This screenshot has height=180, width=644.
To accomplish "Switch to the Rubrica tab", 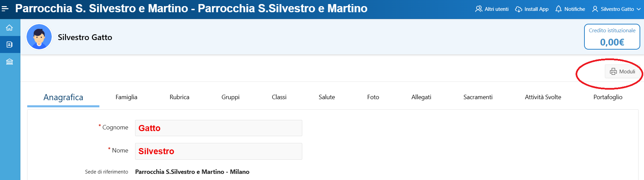I will coord(179,97).
